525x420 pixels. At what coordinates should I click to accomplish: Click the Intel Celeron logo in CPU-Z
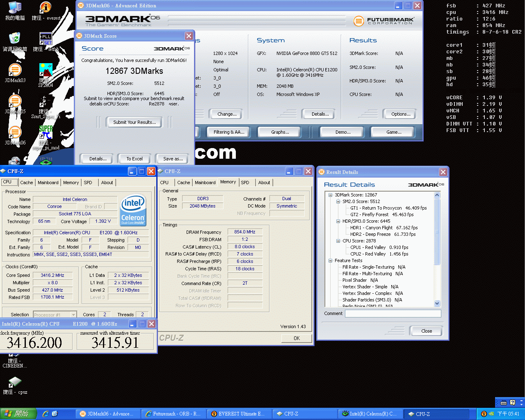click(133, 210)
